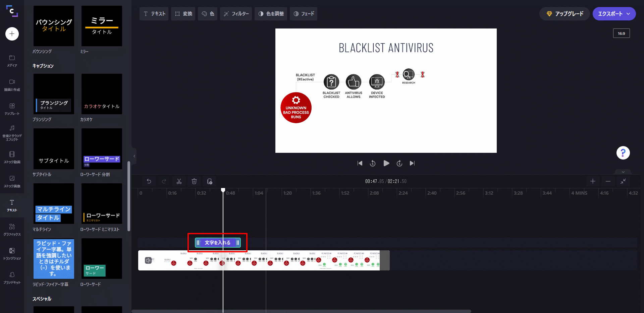The height and width of the screenshot is (313, 644).
Task: Click the undo arrow in timeline toolbar
Action: (x=149, y=181)
